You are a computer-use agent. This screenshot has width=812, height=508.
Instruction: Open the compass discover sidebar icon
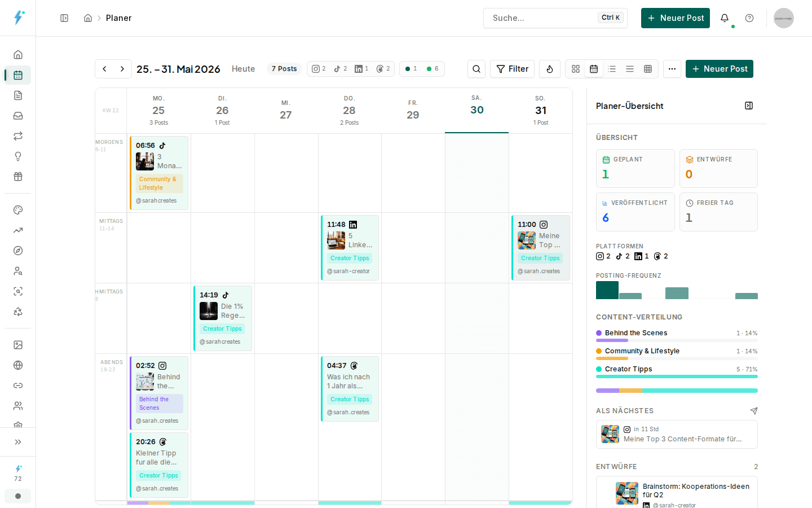pos(18,251)
